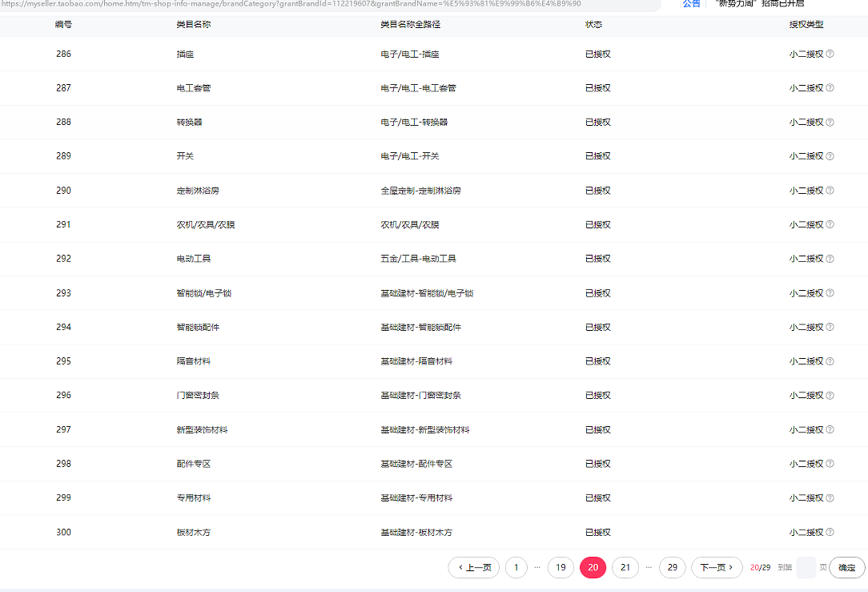This screenshot has height=592, width=868.
Task: Click question icon in row 298 配件专区
Action: pos(830,464)
